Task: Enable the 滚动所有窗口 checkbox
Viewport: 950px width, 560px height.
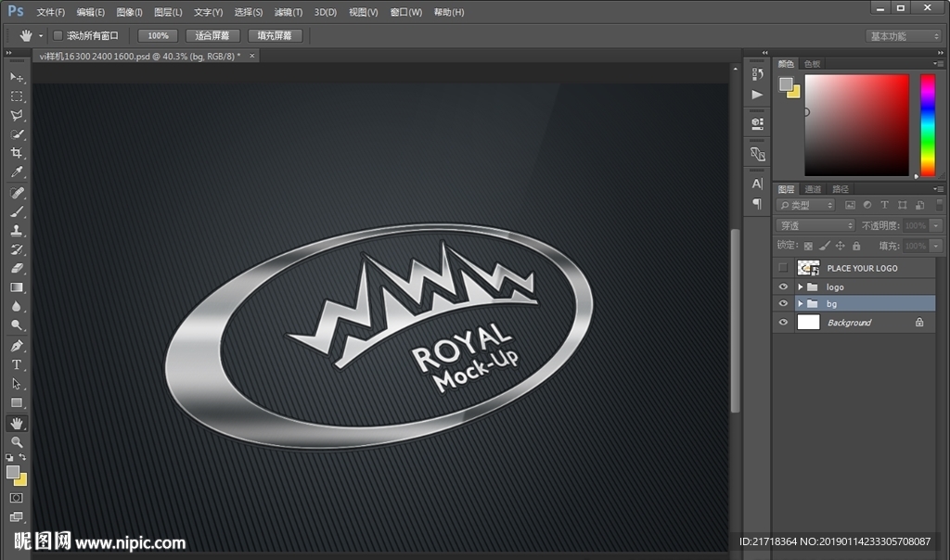Action: [58, 36]
